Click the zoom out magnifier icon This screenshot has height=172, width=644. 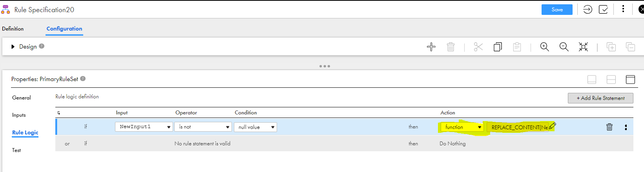coord(564,47)
